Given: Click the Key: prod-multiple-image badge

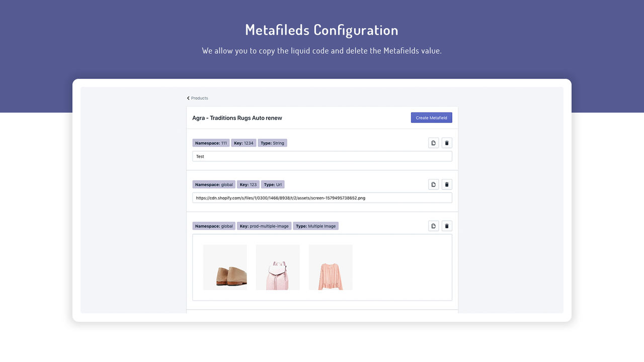Looking at the screenshot, I should point(264,225).
